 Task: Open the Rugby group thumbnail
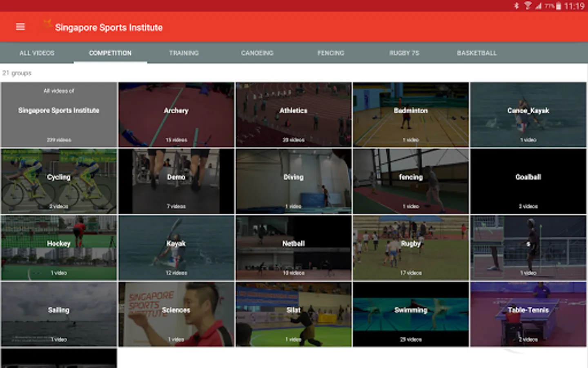[x=411, y=248]
